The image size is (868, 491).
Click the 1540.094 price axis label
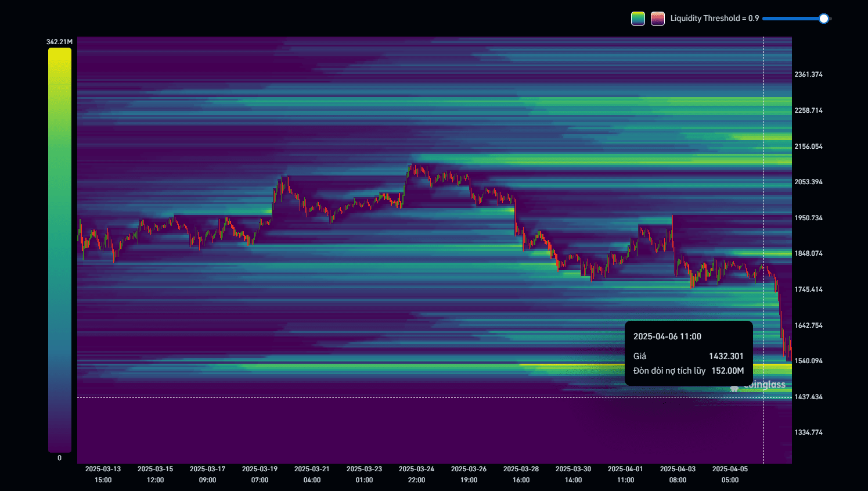click(808, 361)
